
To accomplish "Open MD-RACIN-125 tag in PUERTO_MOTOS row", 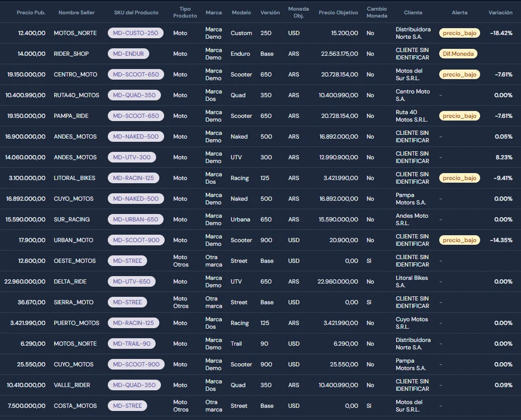I will click(x=134, y=323).
